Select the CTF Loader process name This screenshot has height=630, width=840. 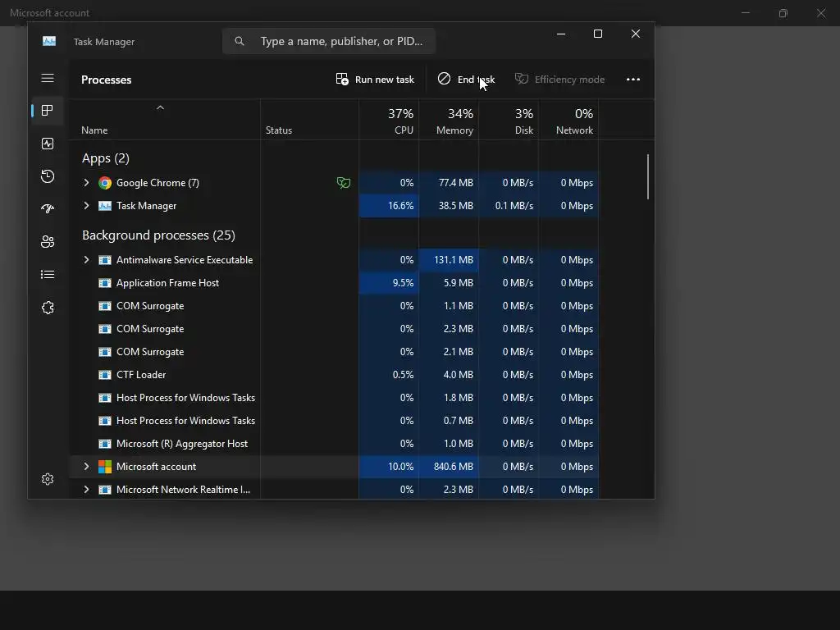point(141,375)
